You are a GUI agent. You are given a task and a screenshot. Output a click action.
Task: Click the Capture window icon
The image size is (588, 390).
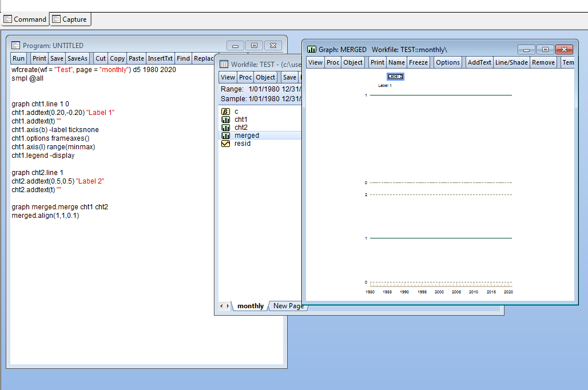[x=56, y=19]
